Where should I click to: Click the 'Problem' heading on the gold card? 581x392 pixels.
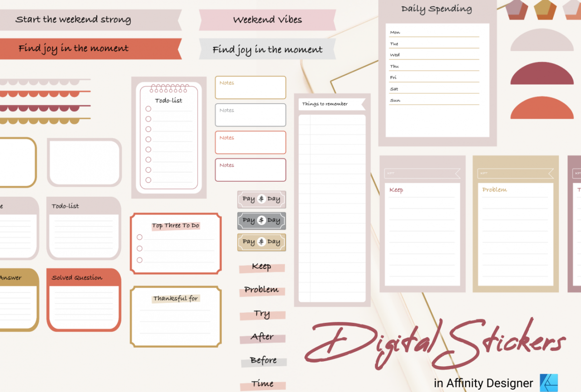tap(494, 190)
